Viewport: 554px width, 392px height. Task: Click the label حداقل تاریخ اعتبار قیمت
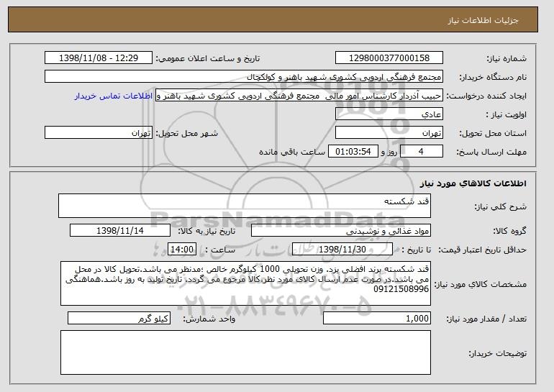[483, 250]
